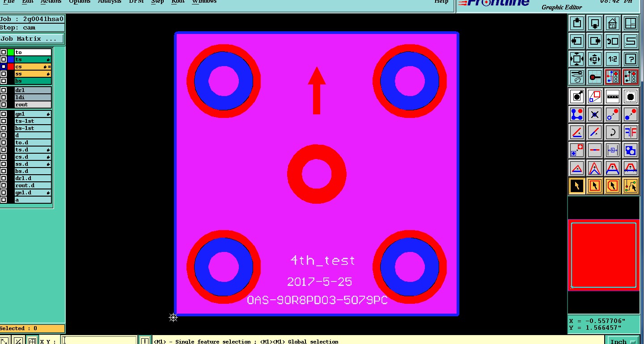This screenshot has width=644, height=344.
Task: Select the cs.d layer row
Action: coord(33,157)
